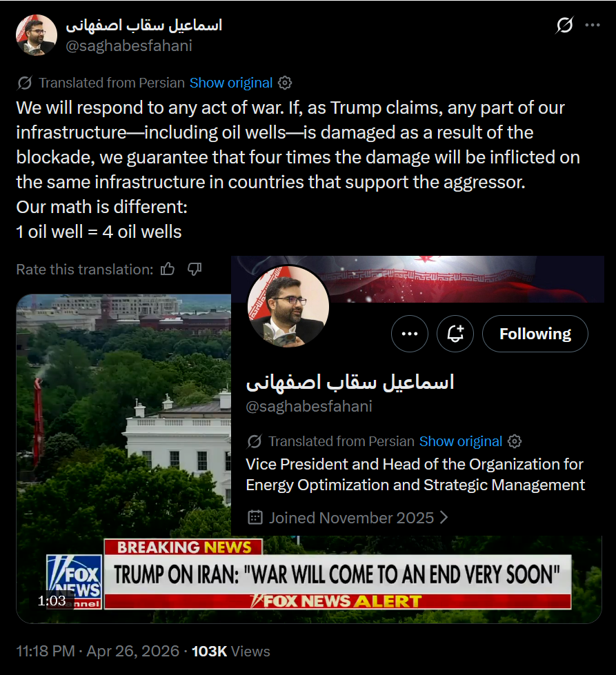This screenshot has width=616, height=675.
Task: Open profile bio translation settings gear
Action: pyautogui.click(x=515, y=441)
